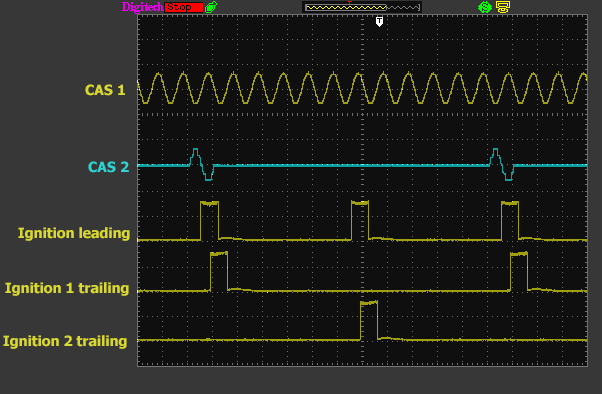Viewport: 602px width, 394px height.
Task: Select the Ignition leading trace label
Action: [74, 233]
